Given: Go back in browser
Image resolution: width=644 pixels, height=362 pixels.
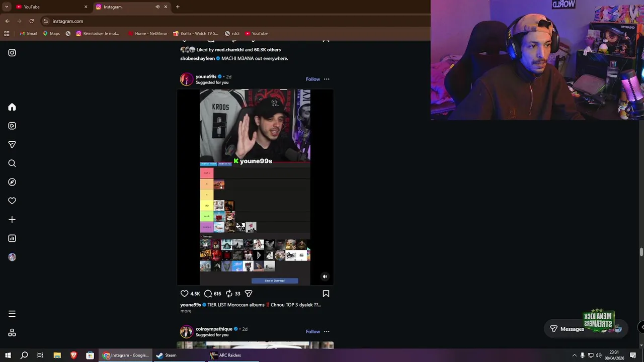Looking at the screenshot, I should [7, 21].
